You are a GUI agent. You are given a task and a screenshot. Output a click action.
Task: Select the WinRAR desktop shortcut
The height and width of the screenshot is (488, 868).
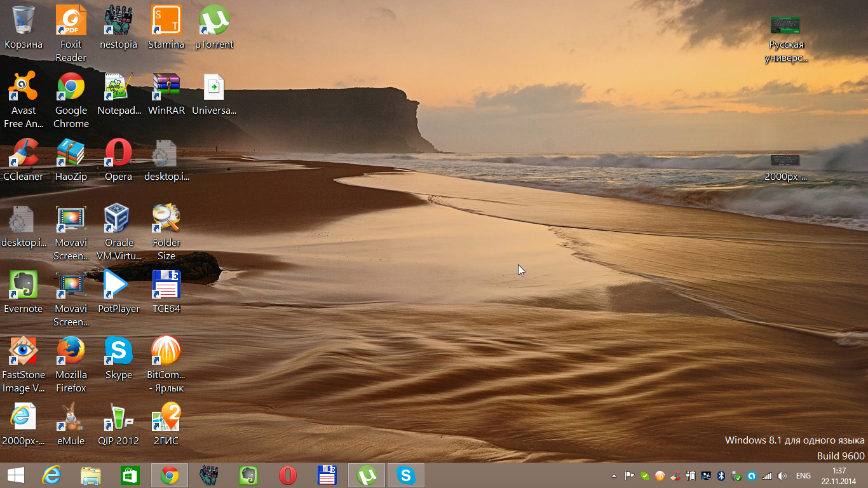166,94
